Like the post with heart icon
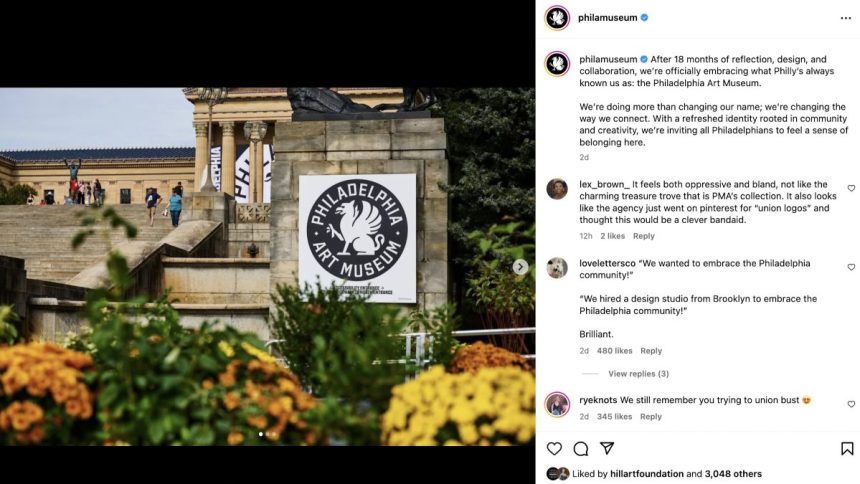The height and width of the screenshot is (484, 860). pyautogui.click(x=555, y=448)
